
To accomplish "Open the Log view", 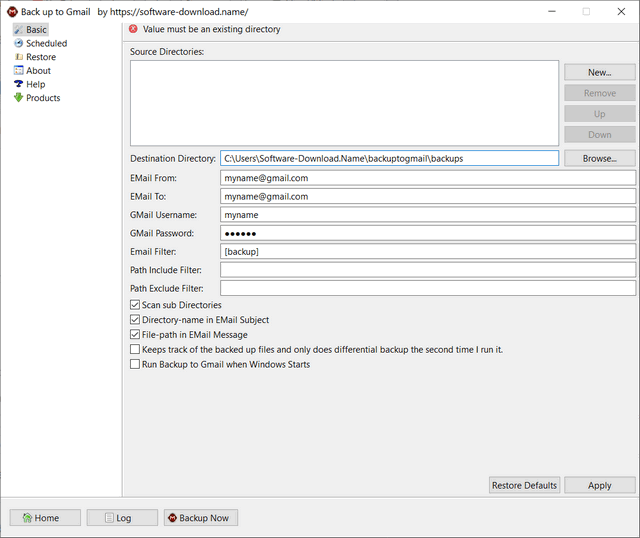I will point(122,518).
